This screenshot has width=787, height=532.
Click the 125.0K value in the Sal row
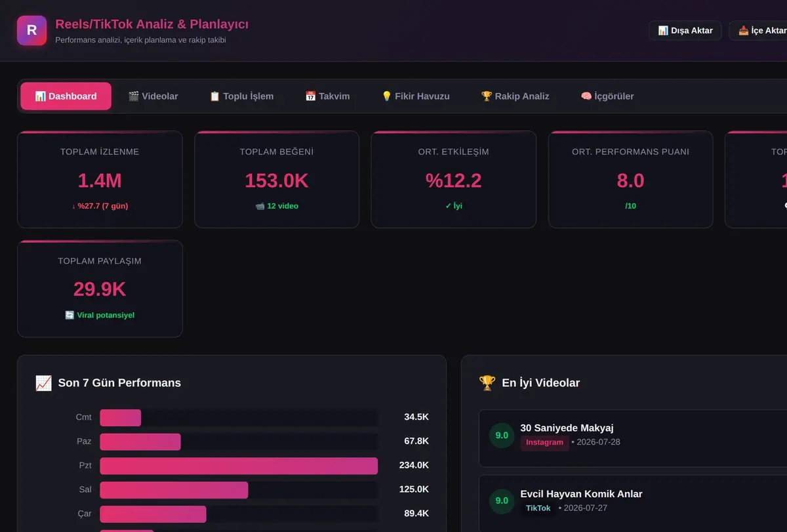point(414,490)
